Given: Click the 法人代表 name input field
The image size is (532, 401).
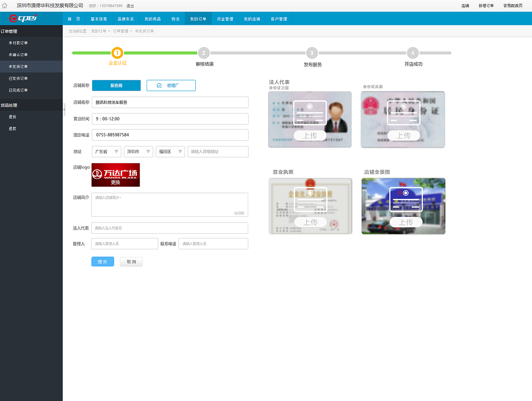Looking at the screenshot, I should pyautogui.click(x=170, y=228).
